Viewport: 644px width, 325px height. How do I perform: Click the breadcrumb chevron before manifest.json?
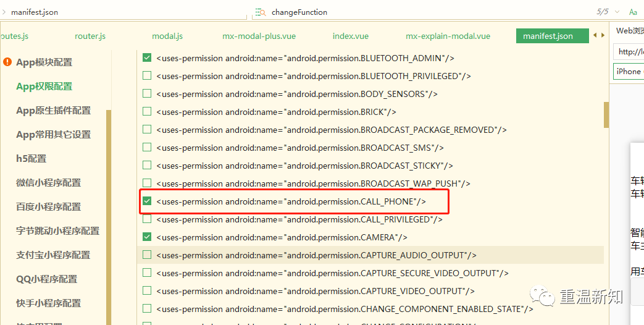coord(4,12)
